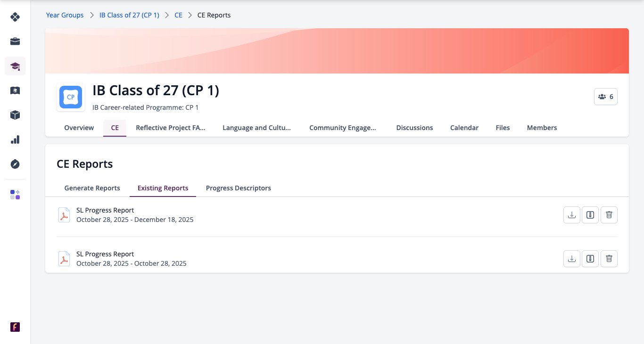The width and height of the screenshot is (644, 344).
Task: Open the apps sparkle sidebar icon
Action: pyautogui.click(x=15, y=195)
